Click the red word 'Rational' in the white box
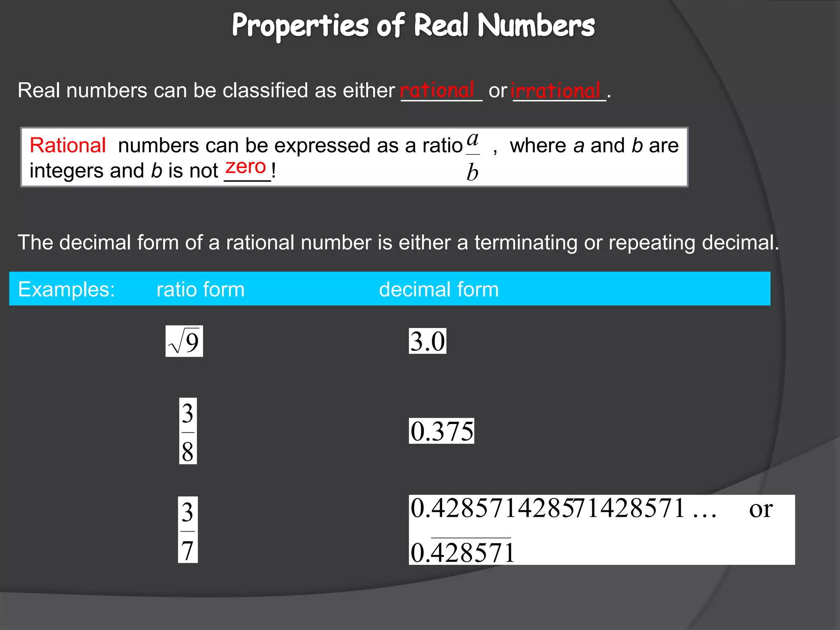840x630 pixels. [x=68, y=145]
